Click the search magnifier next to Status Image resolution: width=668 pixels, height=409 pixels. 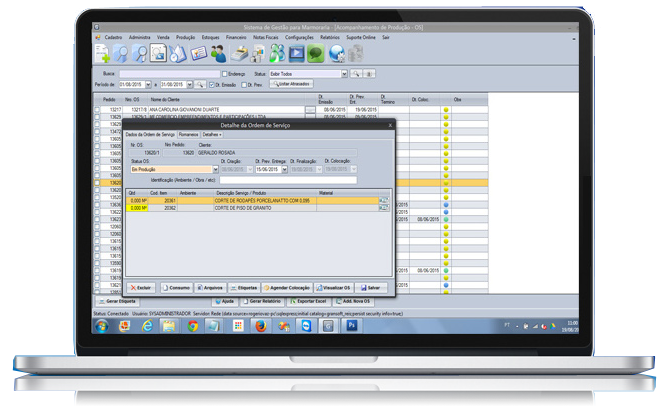tap(357, 74)
